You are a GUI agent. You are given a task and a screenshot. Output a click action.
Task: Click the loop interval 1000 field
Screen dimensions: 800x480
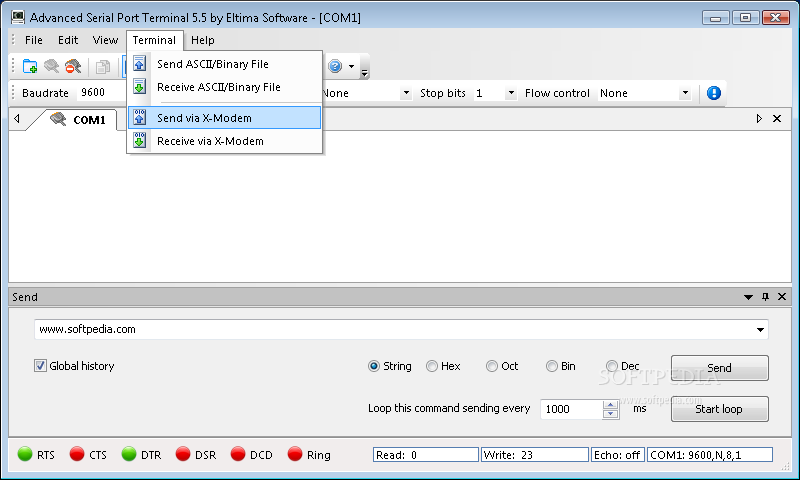pos(571,409)
